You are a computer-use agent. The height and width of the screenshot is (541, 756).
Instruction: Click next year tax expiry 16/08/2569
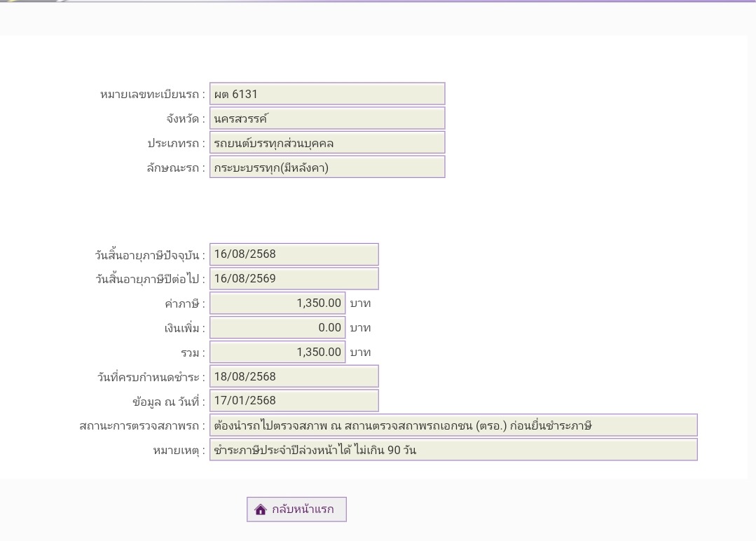click(x=294, y=279)
